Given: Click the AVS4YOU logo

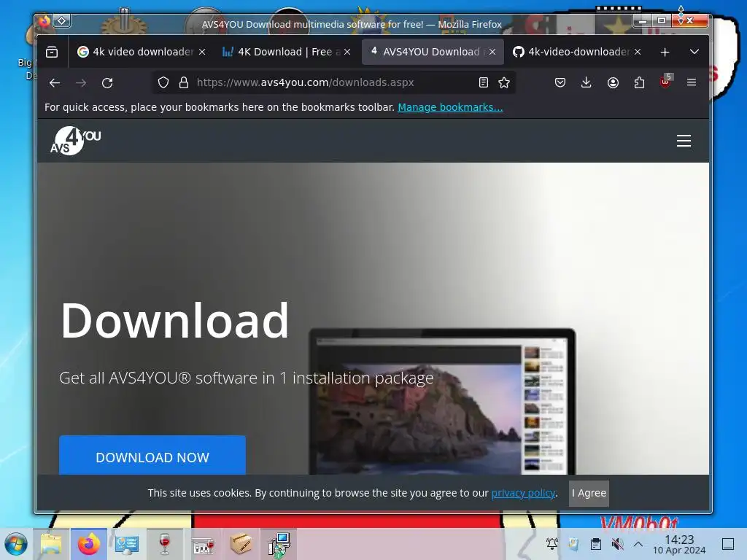Looking at the screenshot, I should click(x=75, y=141).
